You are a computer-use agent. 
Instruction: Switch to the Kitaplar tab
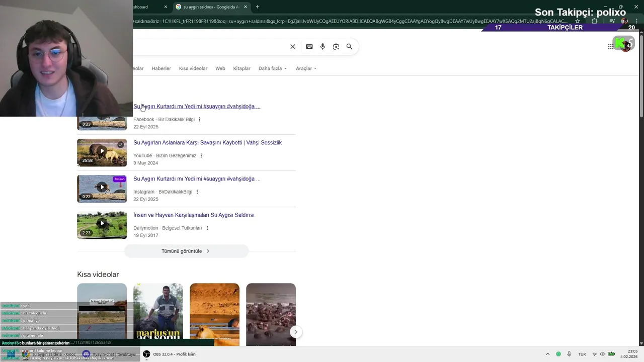click(x=242, y=68)
